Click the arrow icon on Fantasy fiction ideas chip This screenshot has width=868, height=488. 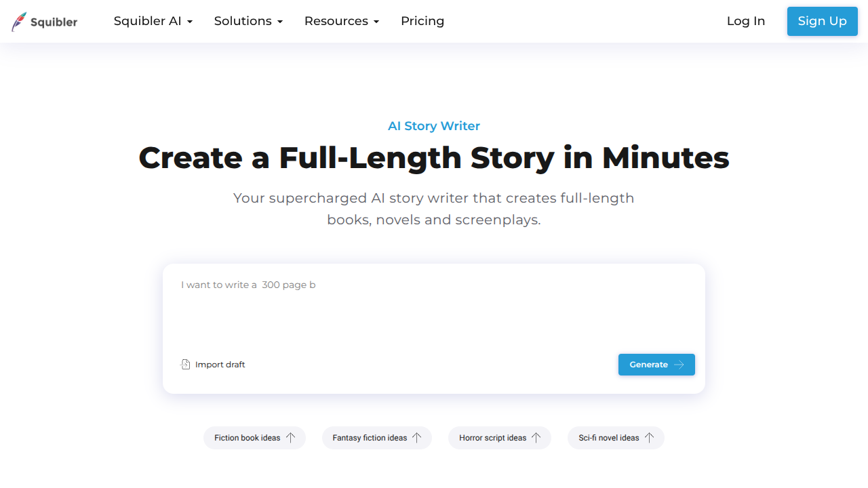click(x=418, y=437)
